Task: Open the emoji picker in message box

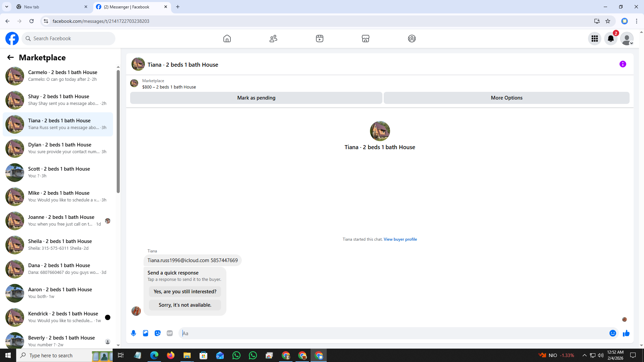Action: click(612, 333)
